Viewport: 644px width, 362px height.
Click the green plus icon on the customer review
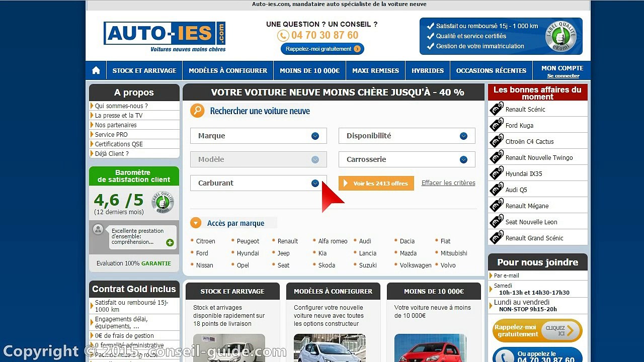(x=170, y=243)
